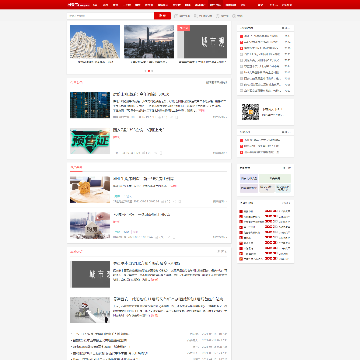Click the first red ranking icon in bottom sidebar list

pos(241,211)
